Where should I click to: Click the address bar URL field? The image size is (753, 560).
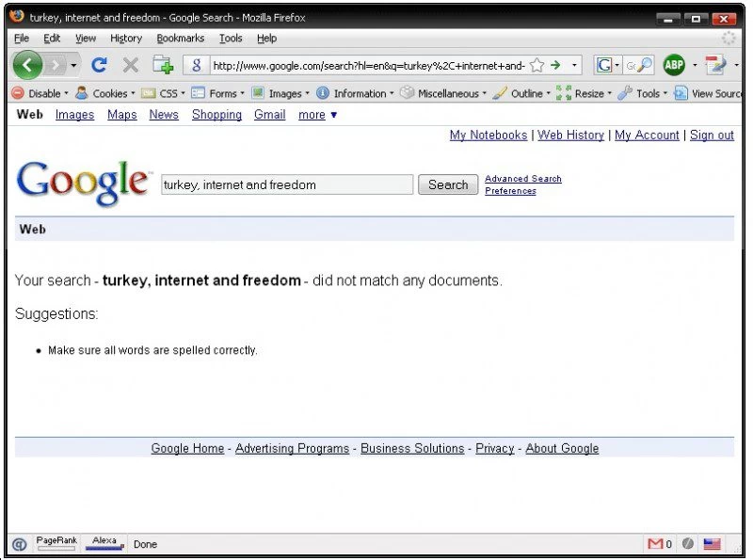[x=369, y=65]
